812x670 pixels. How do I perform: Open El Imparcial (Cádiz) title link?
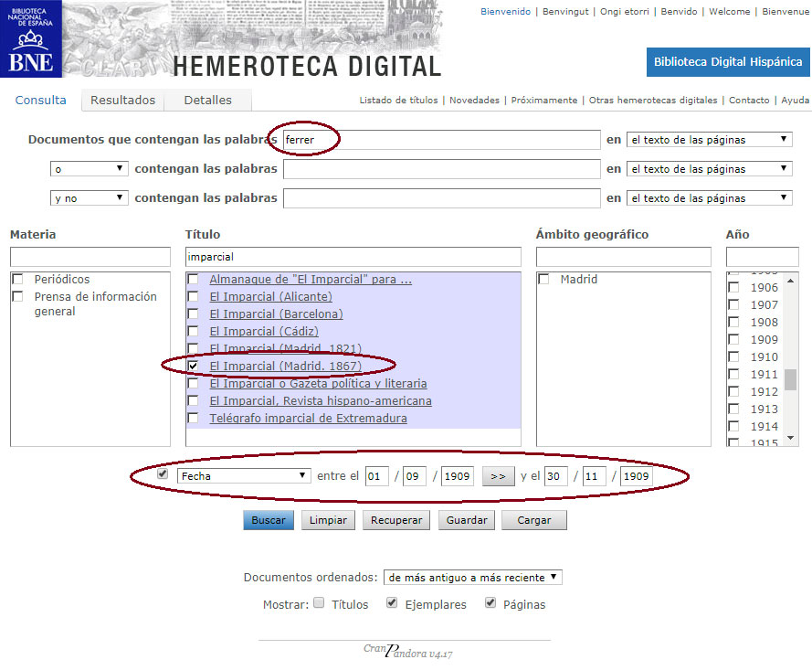coord(264,331)
